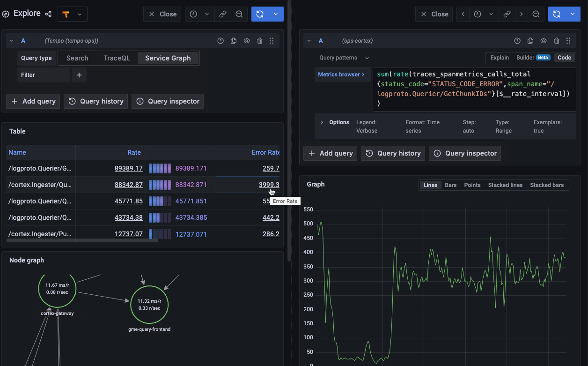Click the share icon next to Explore

click(x=48, y=14)
